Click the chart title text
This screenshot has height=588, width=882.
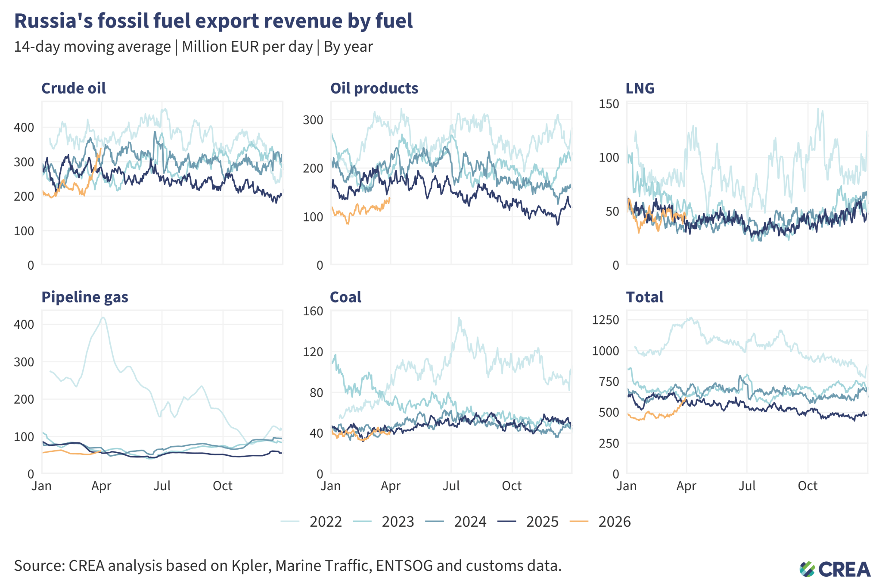pyautogui.click(x=213, y=20)
